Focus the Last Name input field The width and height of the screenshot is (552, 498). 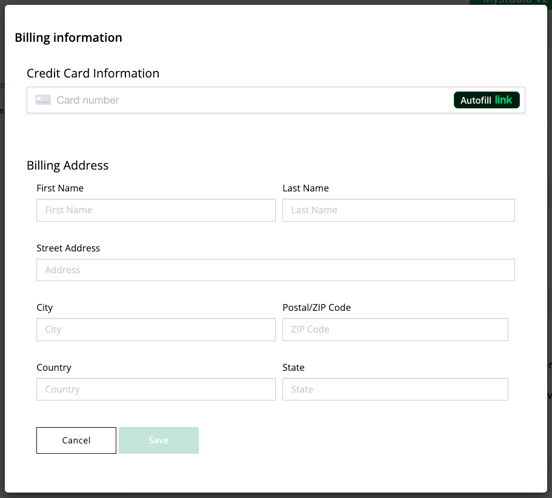398,210
